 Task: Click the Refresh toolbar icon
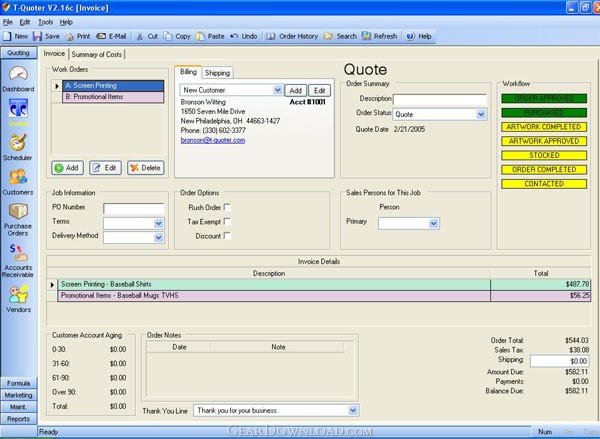(366, 36)
